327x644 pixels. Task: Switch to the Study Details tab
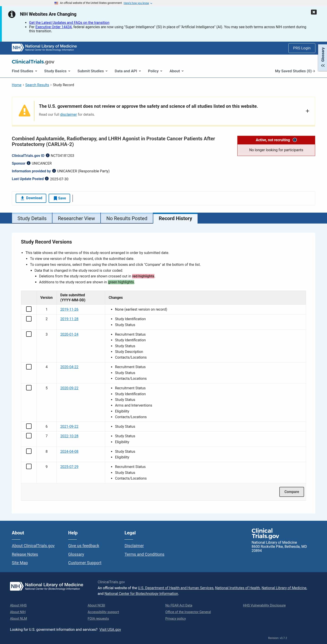[32, 218]
